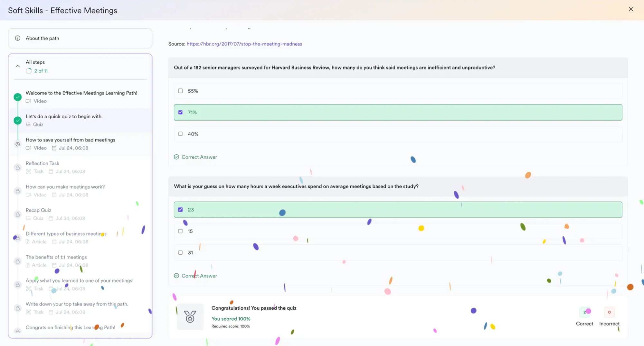The height and width of the screenshot is (346, 644).
Task: Open the hbr.org source link
Action: (x=244, y=44)
